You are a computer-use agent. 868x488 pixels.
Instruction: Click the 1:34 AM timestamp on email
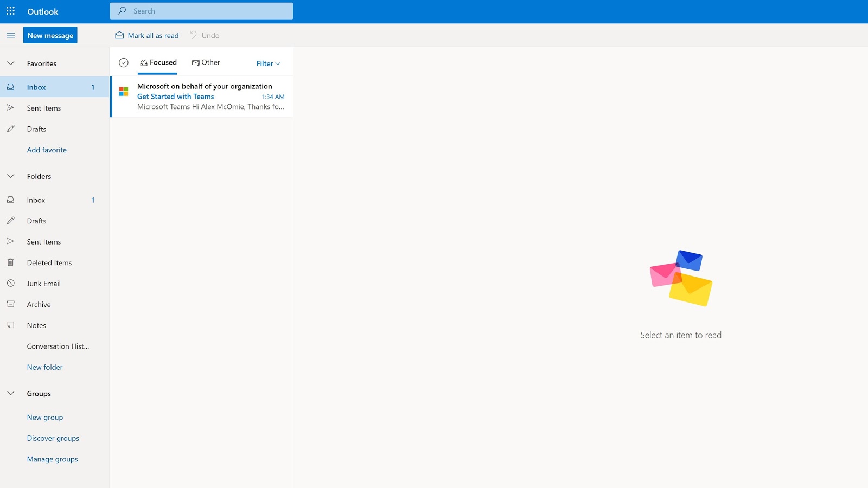click(x=273, y=97)
